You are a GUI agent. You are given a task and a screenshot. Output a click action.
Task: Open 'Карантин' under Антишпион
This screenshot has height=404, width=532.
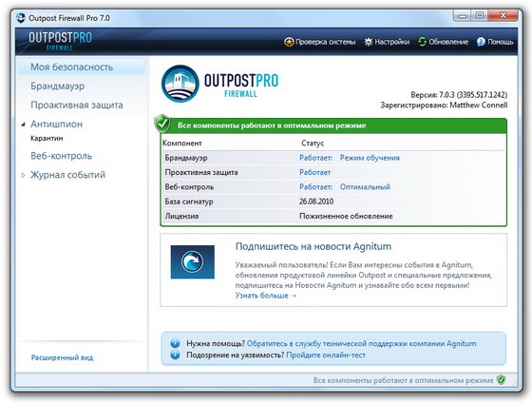pyautogui.click(x=47, y=138)
